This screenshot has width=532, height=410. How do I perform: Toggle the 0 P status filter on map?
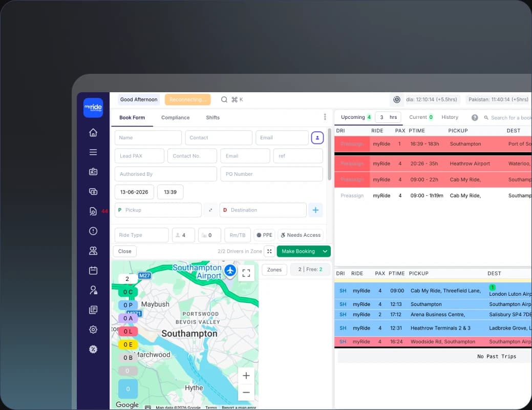128,305
